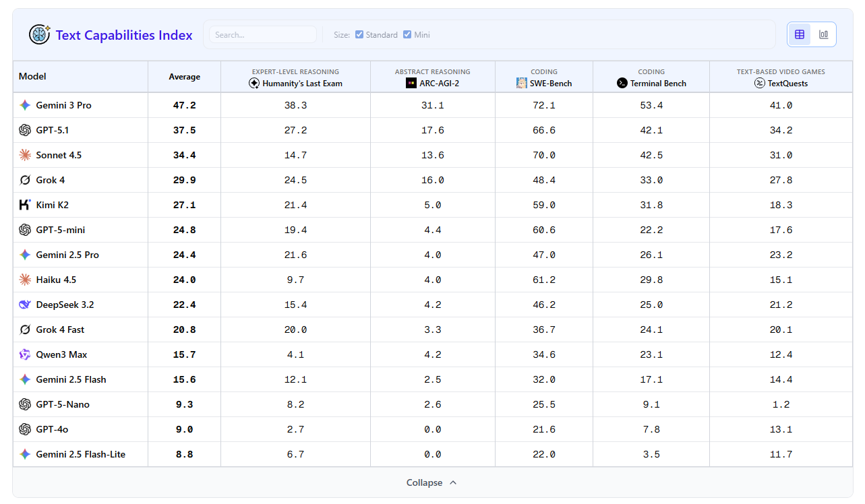This screenshot has height=504, width=865.
Task: Click the Gemini 3 Pro logo icon
Action: (25, 105)
